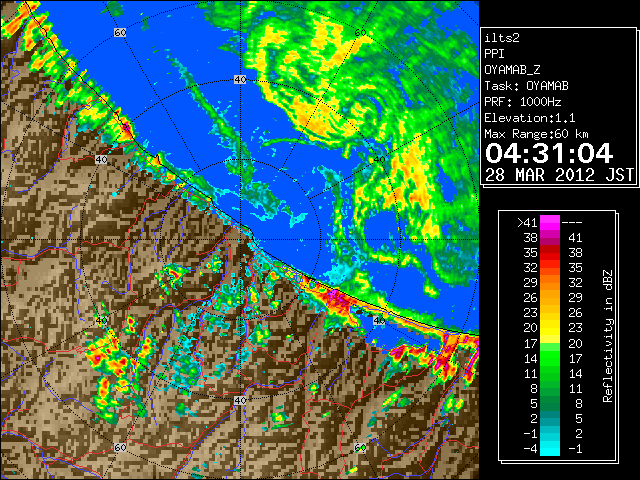Click the 40 range label north of radar center
The width and height of the screenshot is (640, 480).
coord(240,80)
